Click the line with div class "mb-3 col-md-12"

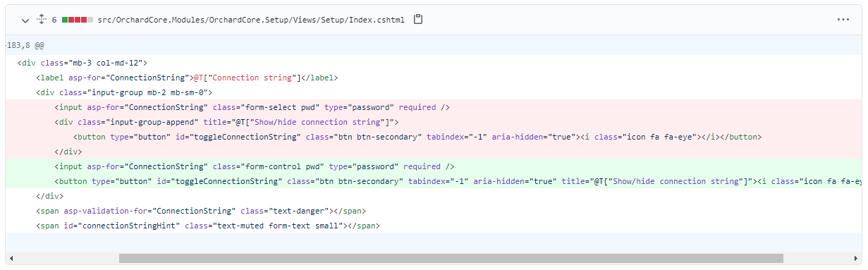click(x=434, y=63)
